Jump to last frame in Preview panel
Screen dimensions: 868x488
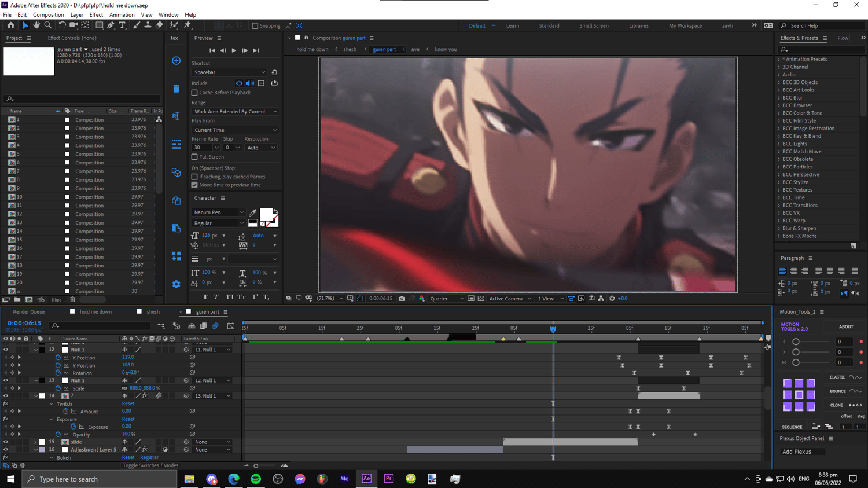pyautogui.click(x=256, y=50)
